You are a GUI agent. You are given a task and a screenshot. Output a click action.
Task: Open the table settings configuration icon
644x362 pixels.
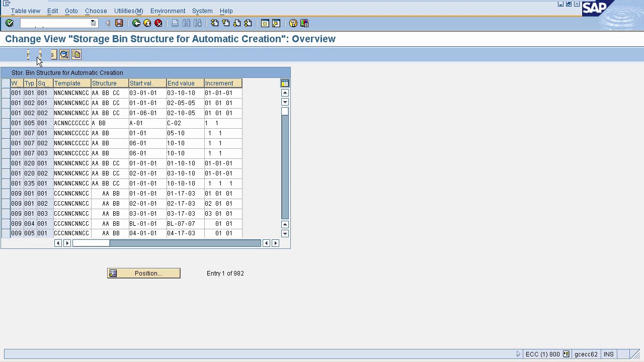[285, 83]
